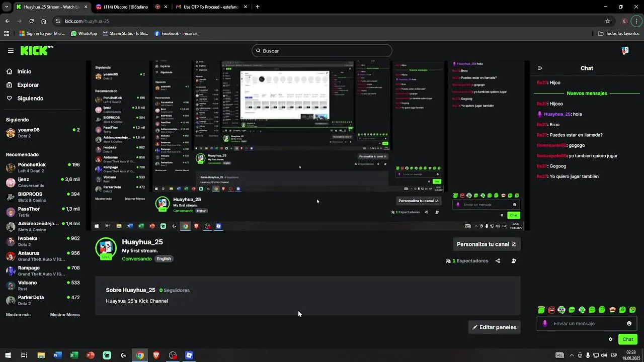Viewport: 644px width, 362px height.
Task: Open PassThor Tetris channel
Action: 43,212
